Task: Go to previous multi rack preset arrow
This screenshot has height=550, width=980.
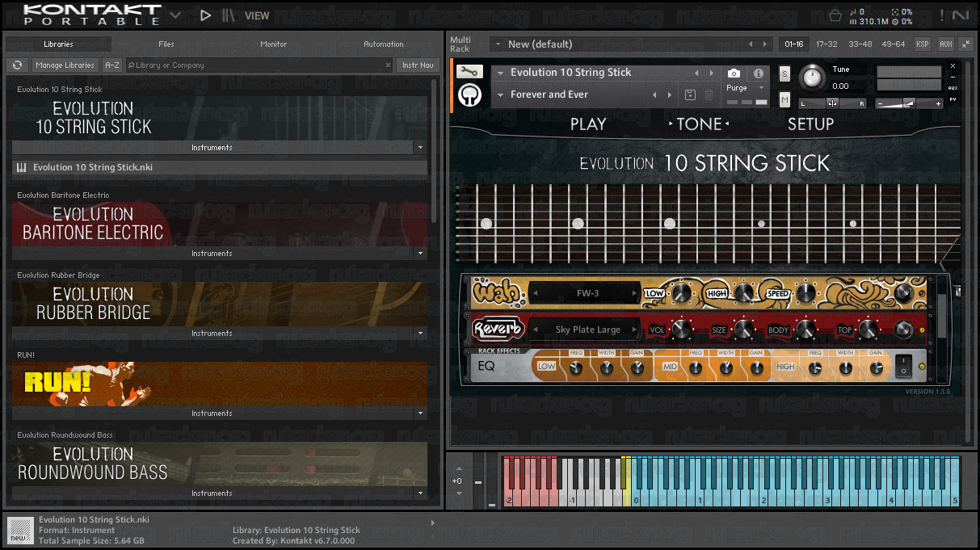Action: click(751, 44)
